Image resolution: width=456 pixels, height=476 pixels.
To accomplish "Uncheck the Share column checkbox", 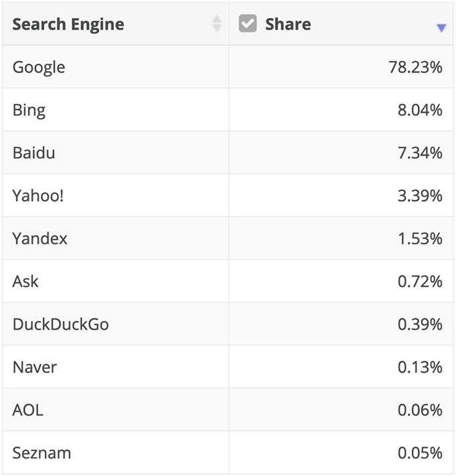I will pyautogui.click(x=248, y=24).
